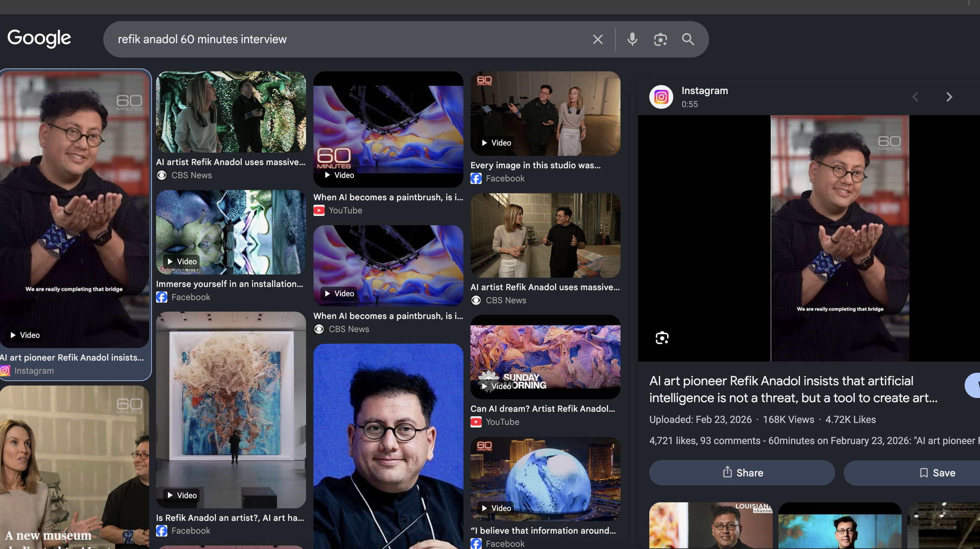Click the Facebook icon under 'Immerse yourself in an installation'

coord(162,297)
